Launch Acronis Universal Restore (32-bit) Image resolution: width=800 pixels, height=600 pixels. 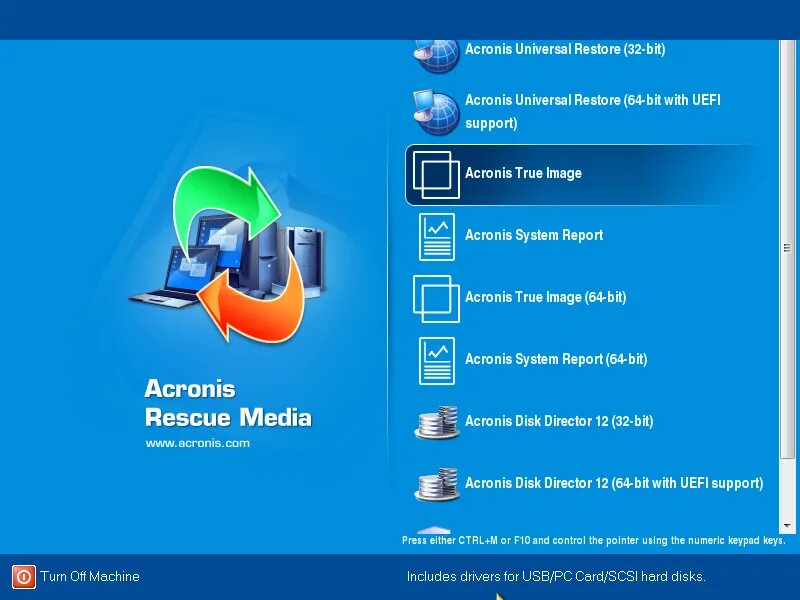point(565,49)
